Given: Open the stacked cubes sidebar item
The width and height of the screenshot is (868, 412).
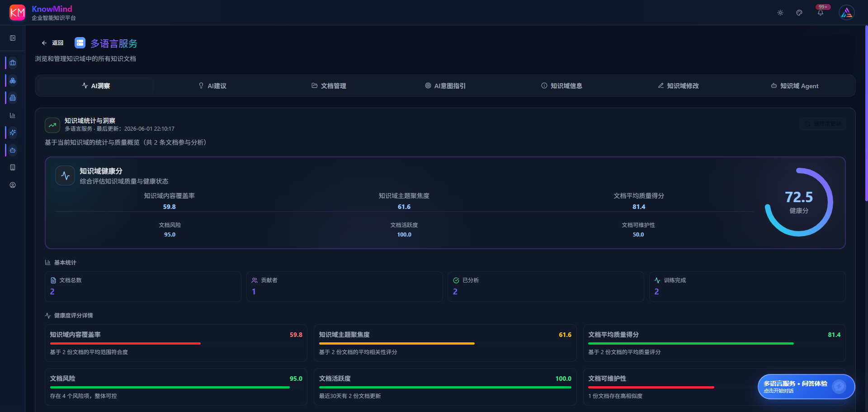Looking at the screenshot, I should tap(13, 81).
